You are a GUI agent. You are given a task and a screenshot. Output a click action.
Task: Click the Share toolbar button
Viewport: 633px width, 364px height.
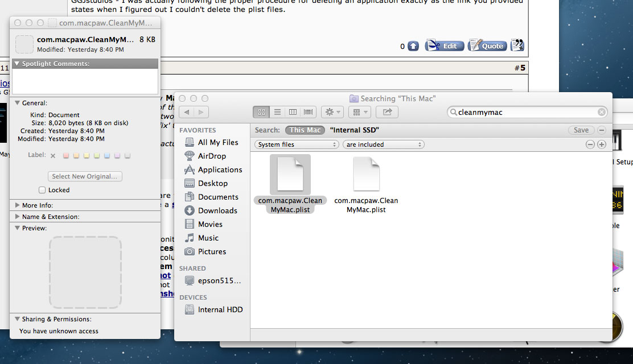click(387, 112)
